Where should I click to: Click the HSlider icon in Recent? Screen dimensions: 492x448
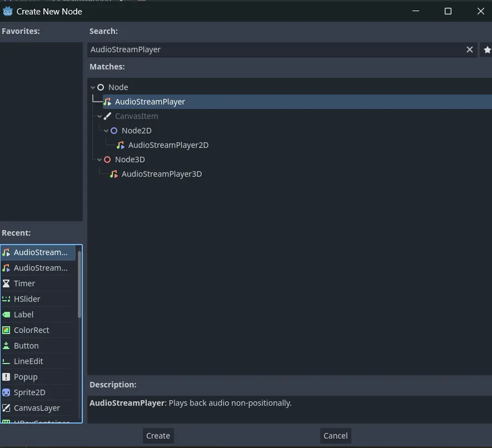point(6,299)
